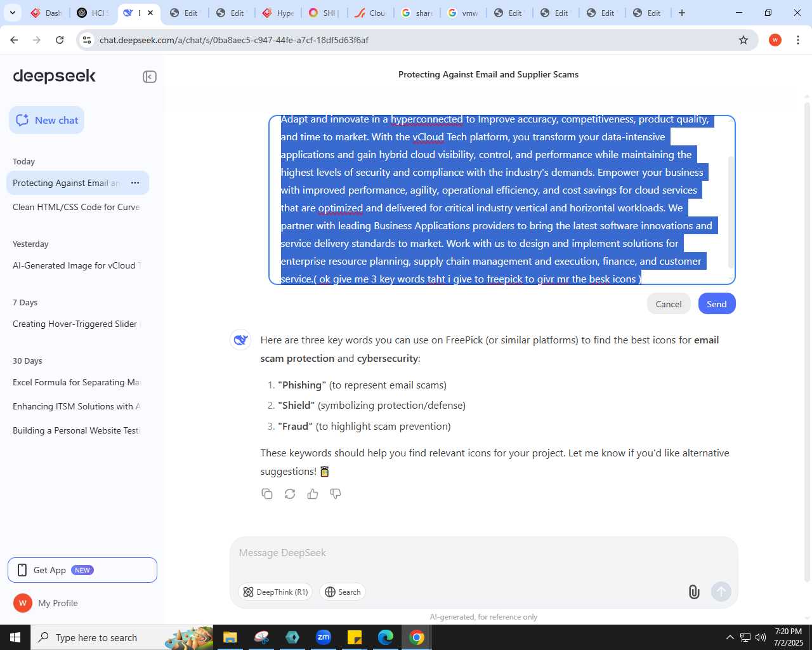Go back in browser history
This screenshot has width=812, height=650.
point(14,40)
